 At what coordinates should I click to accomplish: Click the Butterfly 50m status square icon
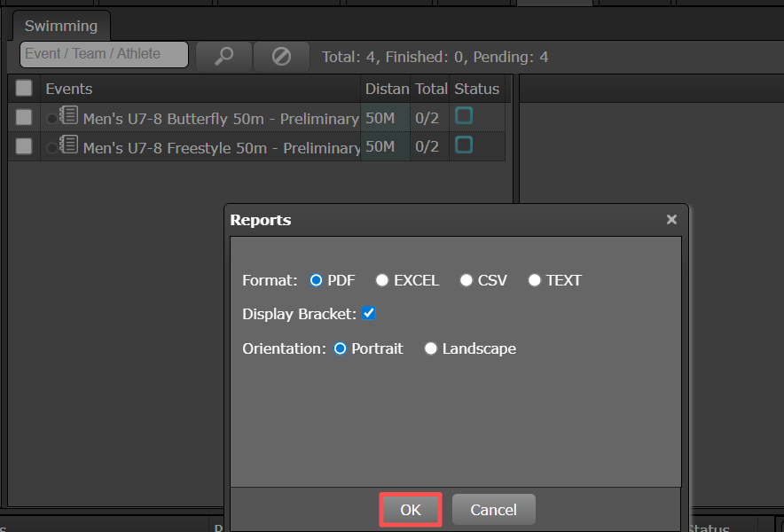tap(464, 115)
